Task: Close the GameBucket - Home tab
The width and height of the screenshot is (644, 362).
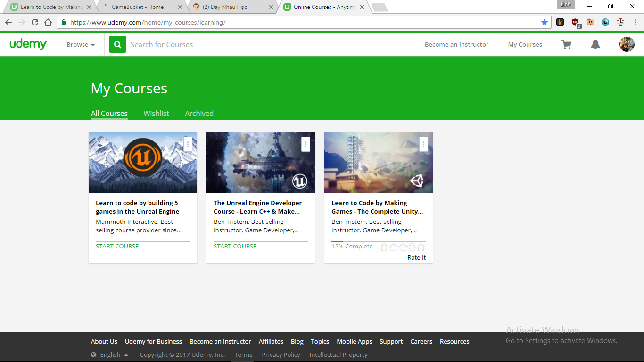Action: coord(180,7)
